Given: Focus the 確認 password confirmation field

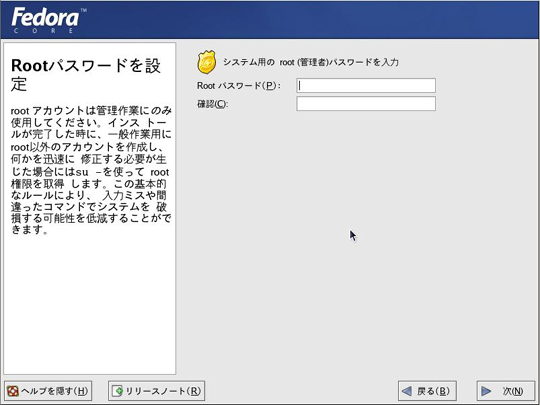Looking at the screenshot, I should pyautogui.click(x=366, y=104).
